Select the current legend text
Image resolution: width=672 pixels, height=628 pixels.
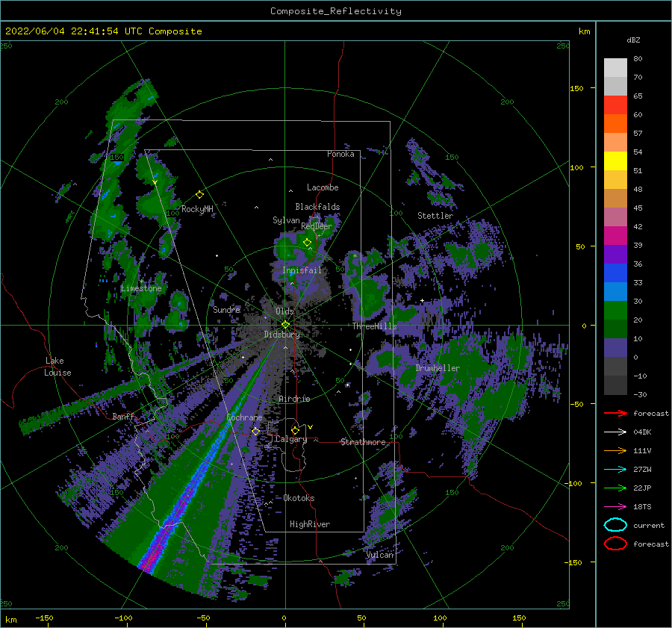click(649, 526)
